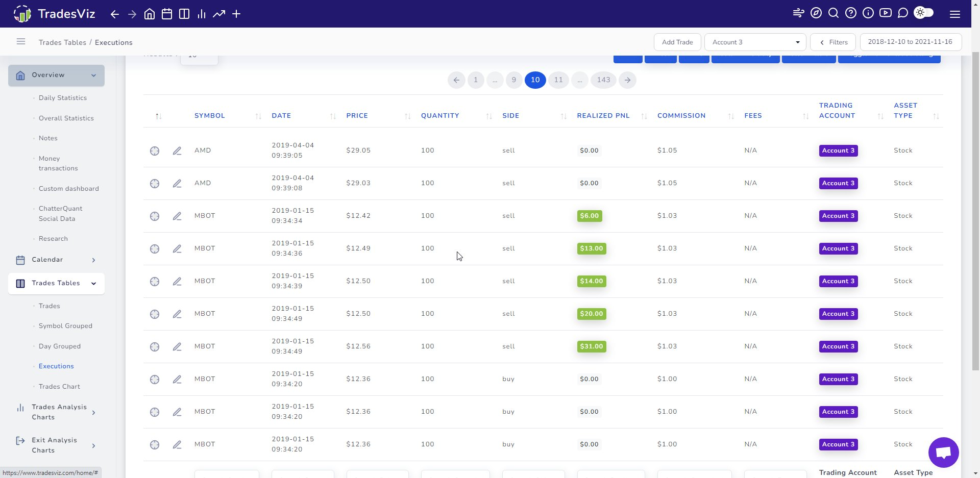The width and height of the screenshot is (980, 478).
Task: Sort by Realized PnL column
Action: pyautogui.click(x=611, y=116)
